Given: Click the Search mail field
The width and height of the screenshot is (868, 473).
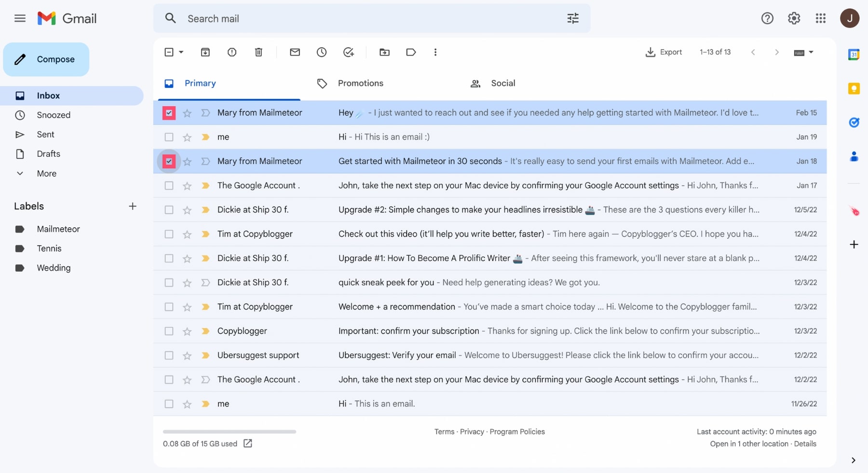Looking at the screenshot, I should [372, 18].
